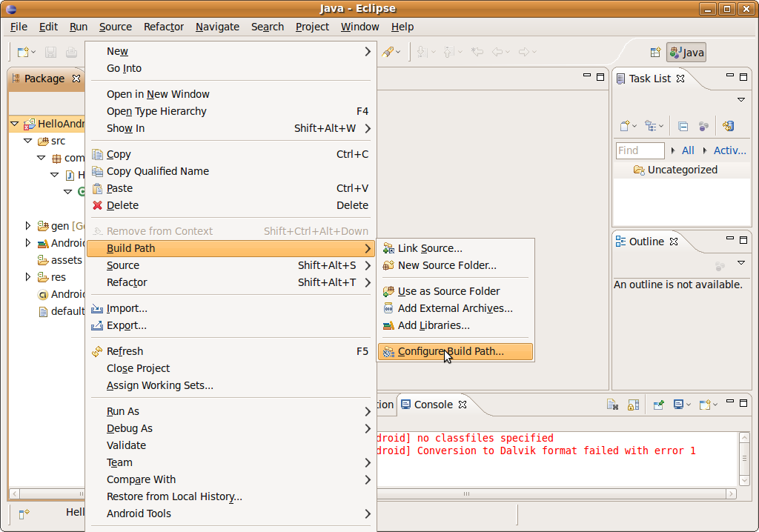Click the Activ... link in Task List
This screenshot has width=759, height=532.
pyautogui.click(x=729, y=150)
